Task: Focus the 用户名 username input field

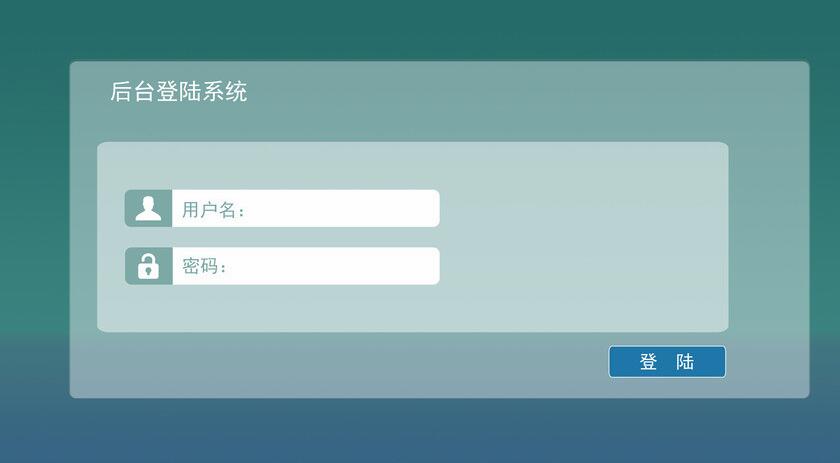Action: point(305,208)
